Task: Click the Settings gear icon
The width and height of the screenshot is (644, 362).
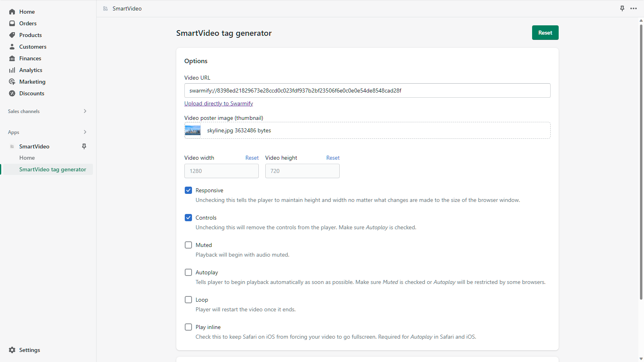Action: [12, 350]
